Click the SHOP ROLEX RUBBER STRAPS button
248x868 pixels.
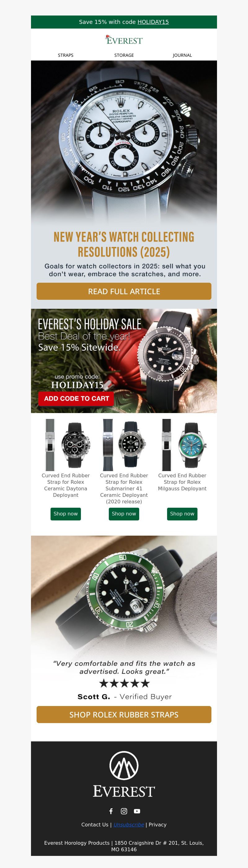point(124,714)
